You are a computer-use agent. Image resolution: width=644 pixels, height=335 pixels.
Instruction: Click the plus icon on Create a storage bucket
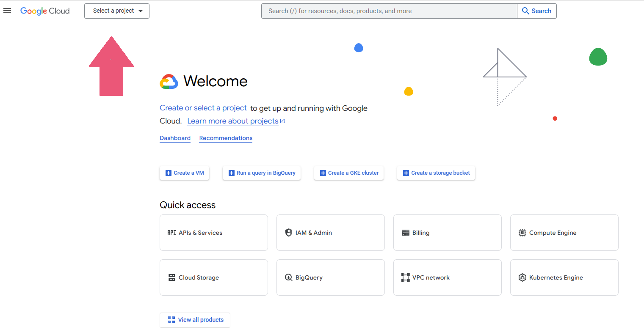point(406,173)
